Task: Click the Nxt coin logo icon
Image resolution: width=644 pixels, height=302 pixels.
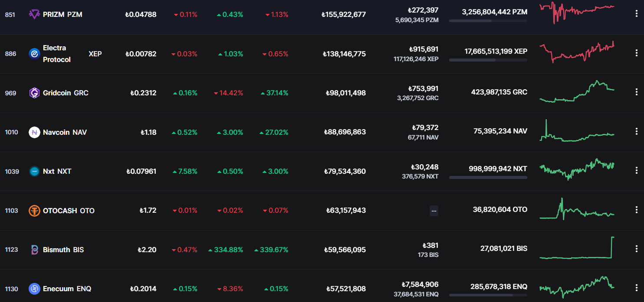Action: click(x=34, y=171)
